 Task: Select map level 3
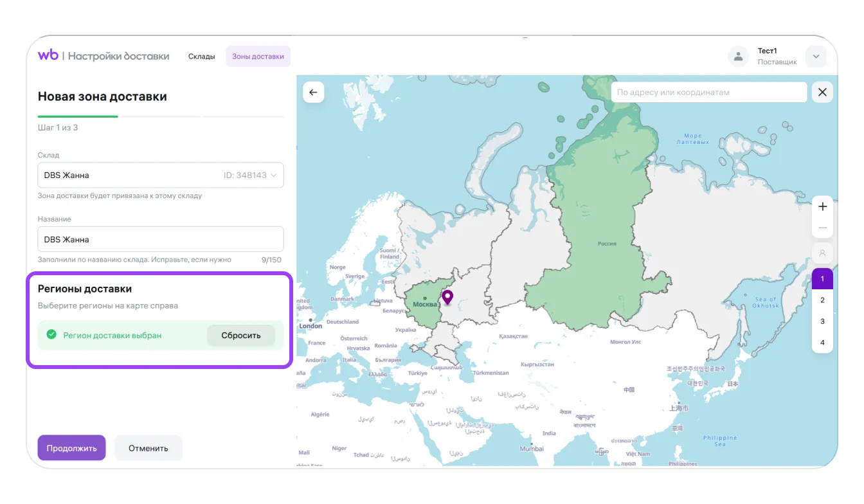[822, 321]
